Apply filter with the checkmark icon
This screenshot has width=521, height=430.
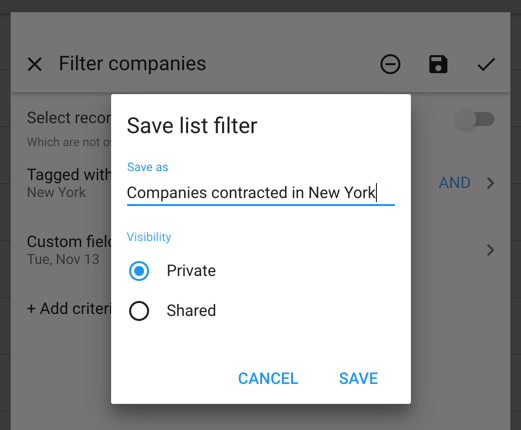click(486, 64)
